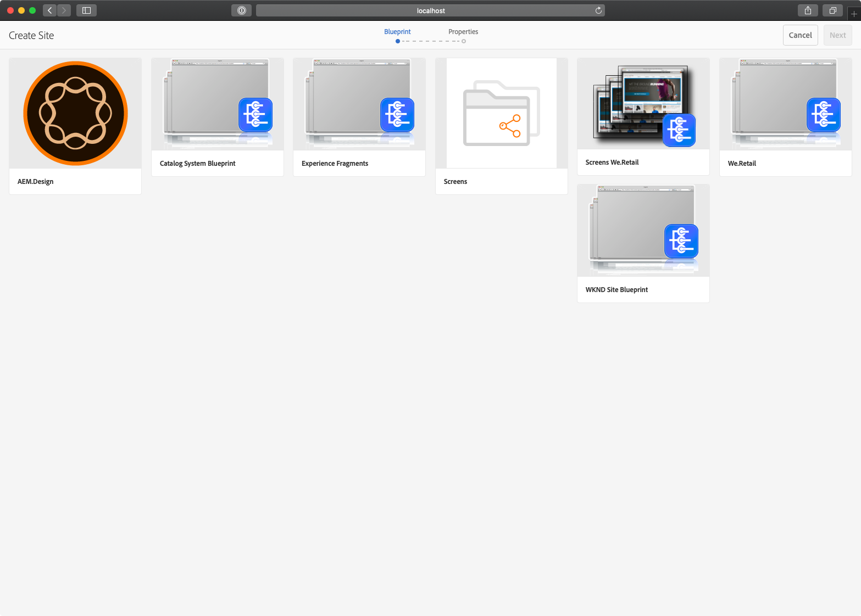Screen dimensions: 861x616
Task: Click the Blueprint step progress dot
Action: coord(398,41)
